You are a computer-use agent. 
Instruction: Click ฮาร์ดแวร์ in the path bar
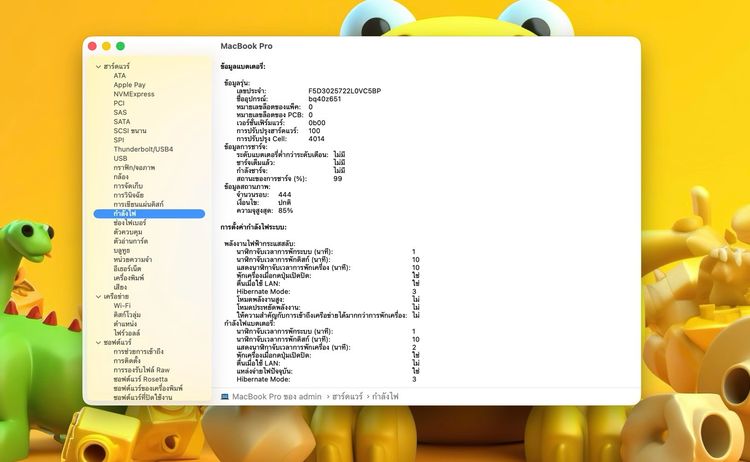[347, 396]
